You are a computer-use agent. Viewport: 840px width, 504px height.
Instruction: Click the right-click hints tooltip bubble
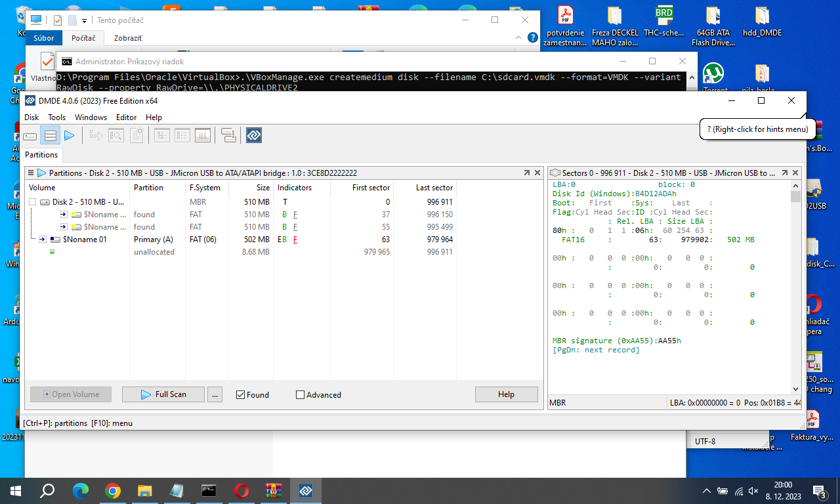[x=758, y=129]
